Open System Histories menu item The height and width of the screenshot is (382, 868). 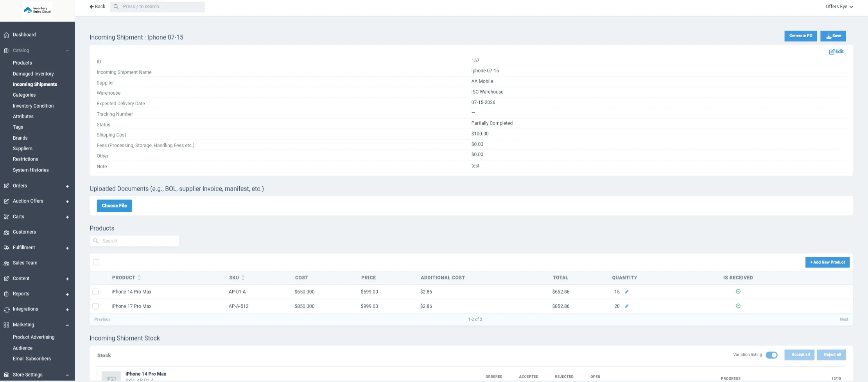(31, 170)
